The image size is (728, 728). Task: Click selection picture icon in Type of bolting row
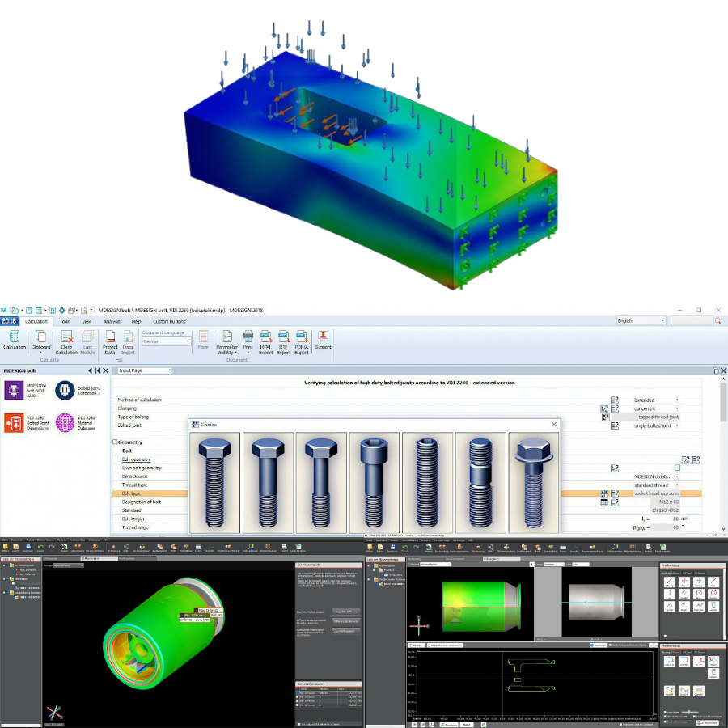pyautogui.click(x=605, y=417)
